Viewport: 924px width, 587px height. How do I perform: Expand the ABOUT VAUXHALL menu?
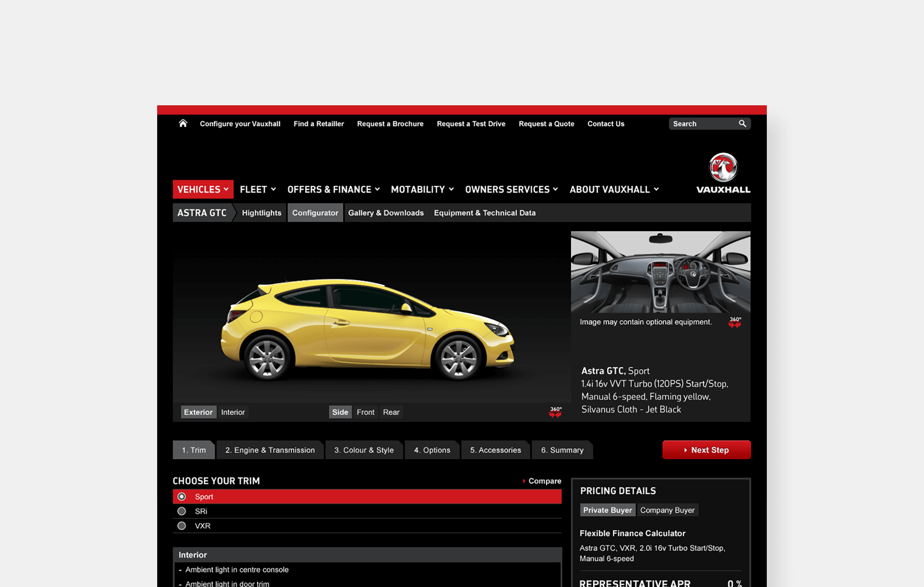613,189
